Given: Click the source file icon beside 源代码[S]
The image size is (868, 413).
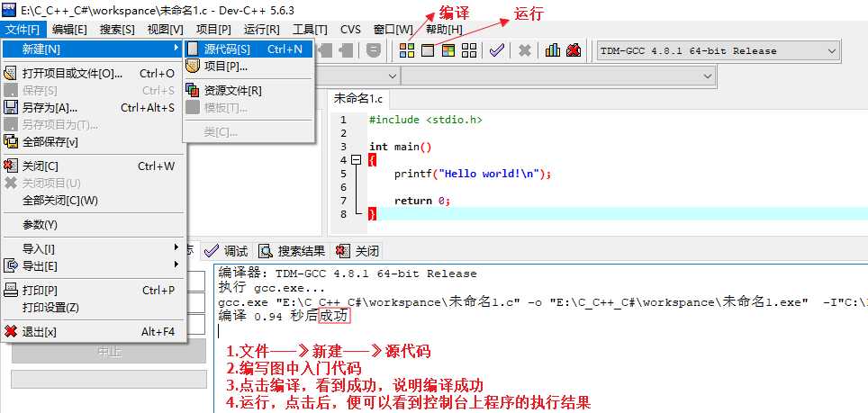Looking at the screenshot, I should tap(193, 49).
